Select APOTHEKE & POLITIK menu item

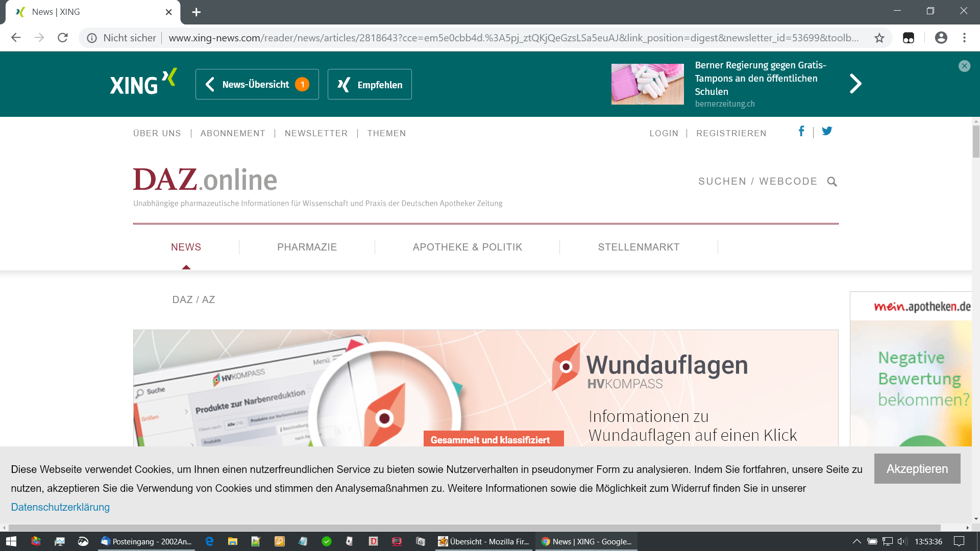click(467, 247)
